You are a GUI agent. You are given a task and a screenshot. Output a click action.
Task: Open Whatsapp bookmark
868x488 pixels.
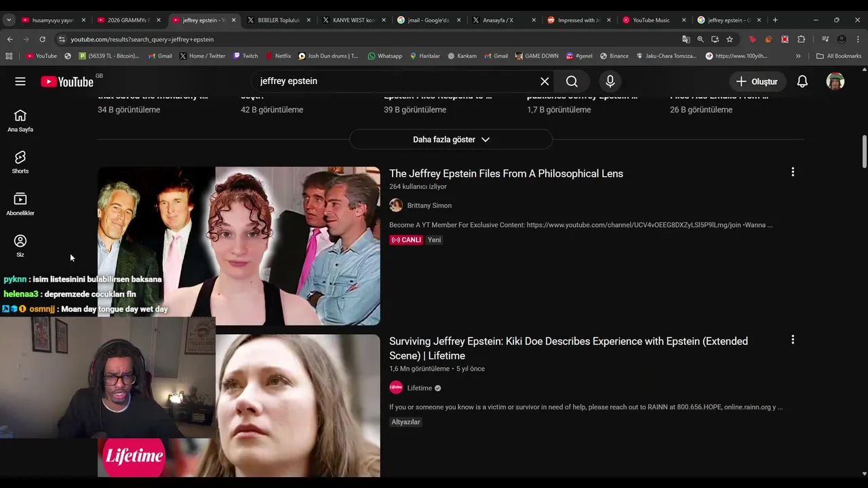click(x=384, y=56)
